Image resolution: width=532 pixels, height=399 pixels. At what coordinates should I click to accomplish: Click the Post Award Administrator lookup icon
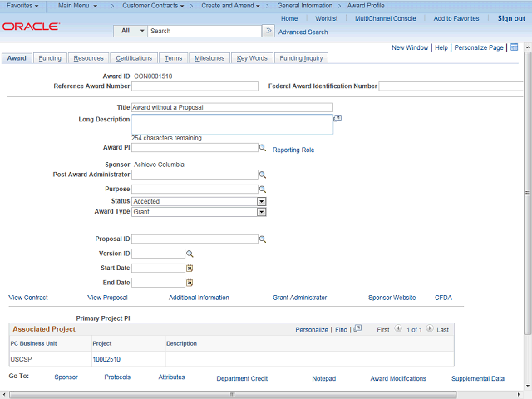coord(262,175)
